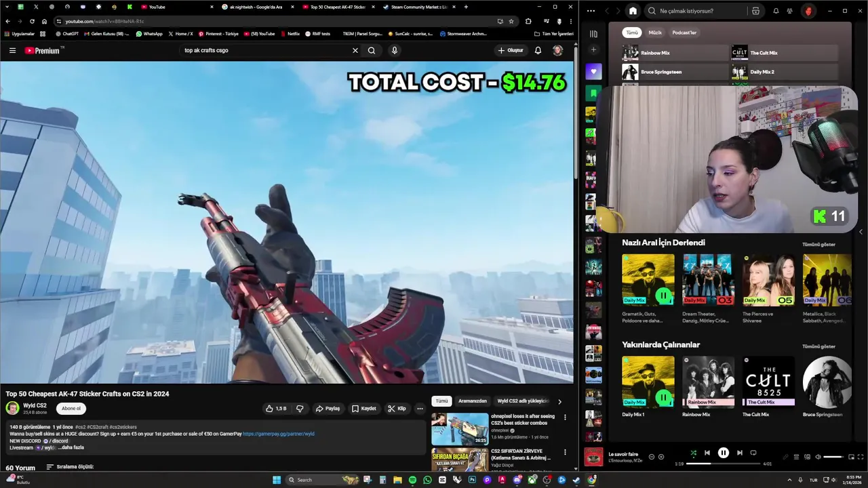Show more recommendation chips with right arrow
The width and height of the screenshot is (868, 488).
(x=559, y=401)
